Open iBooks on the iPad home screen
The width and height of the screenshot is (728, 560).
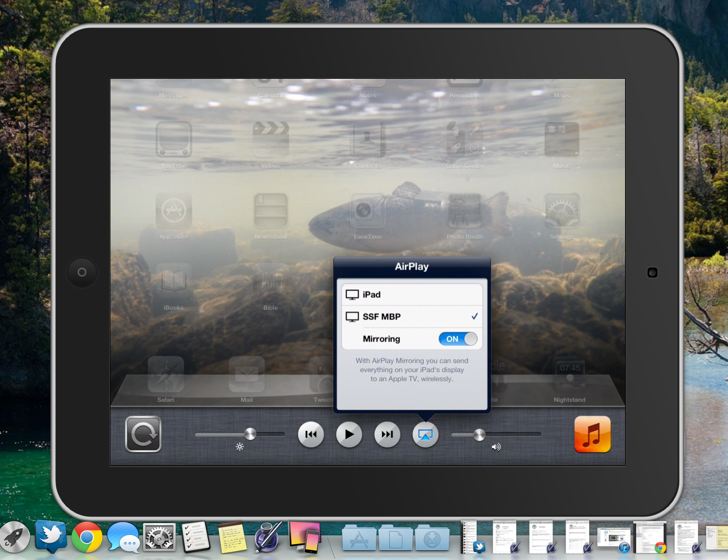(x=174, y=281)
